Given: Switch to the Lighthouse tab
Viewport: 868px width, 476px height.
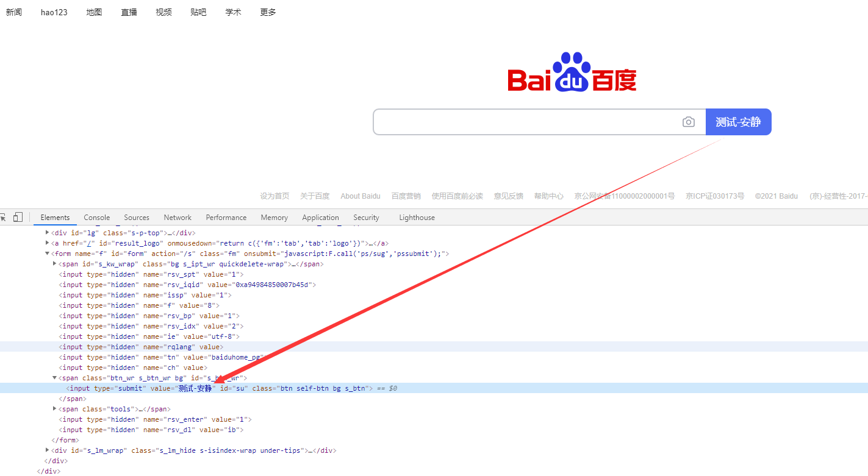Looking at the screenshot, I should point(417,218).
